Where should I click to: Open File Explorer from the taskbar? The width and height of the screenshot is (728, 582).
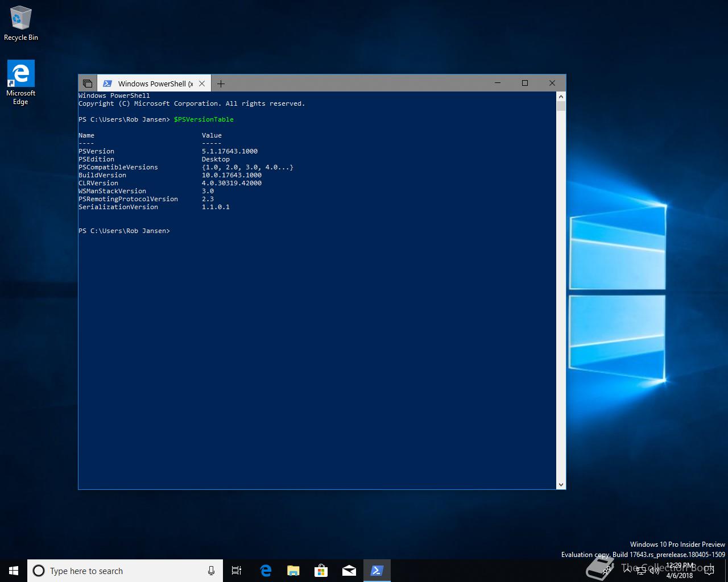293,571
